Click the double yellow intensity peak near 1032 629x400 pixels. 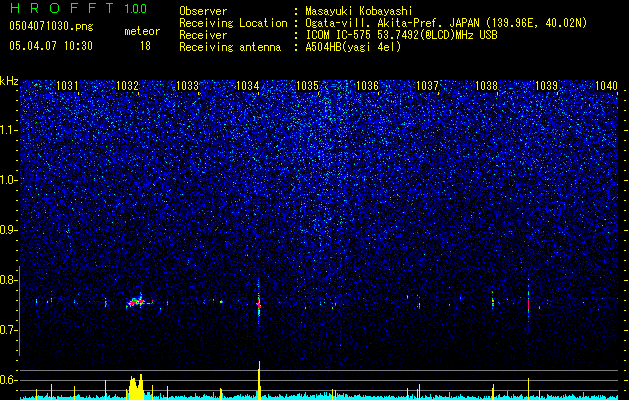136,387
